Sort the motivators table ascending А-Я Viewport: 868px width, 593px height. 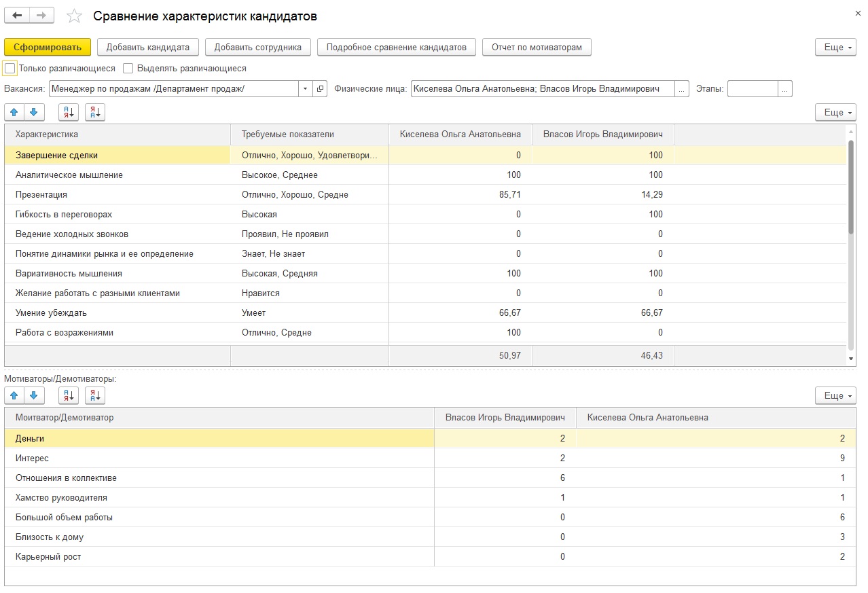tap(69, 396)
